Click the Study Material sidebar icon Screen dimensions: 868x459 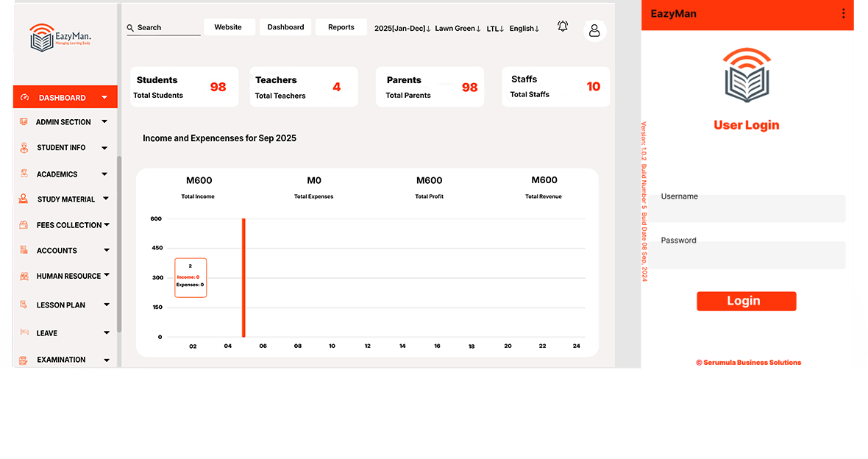click(24, 199)
